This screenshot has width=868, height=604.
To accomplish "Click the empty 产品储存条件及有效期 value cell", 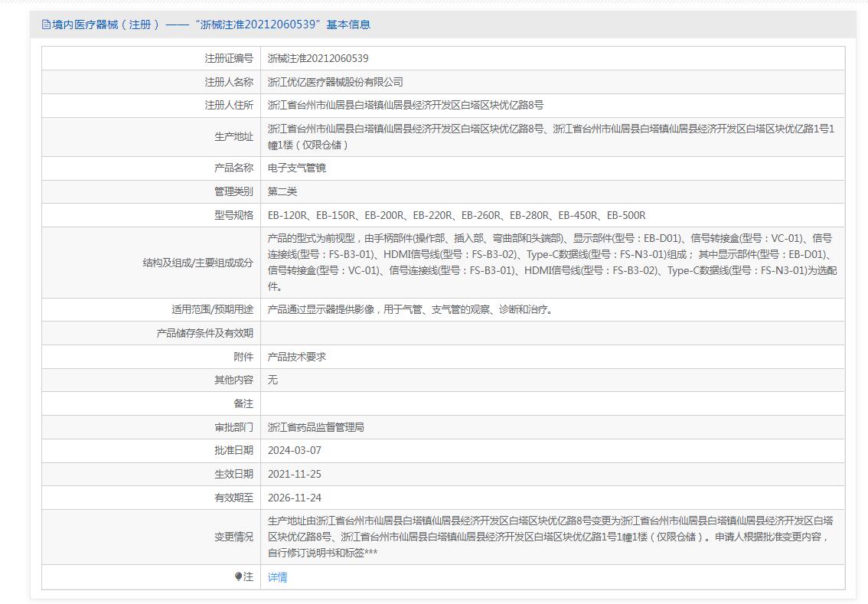I will coord(552,333).
